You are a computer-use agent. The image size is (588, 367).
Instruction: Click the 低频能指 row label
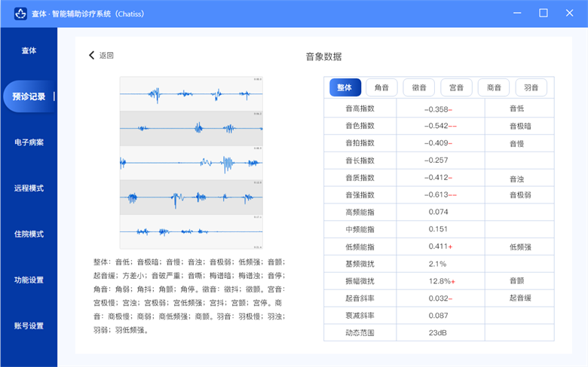click(x=360, y=246)
